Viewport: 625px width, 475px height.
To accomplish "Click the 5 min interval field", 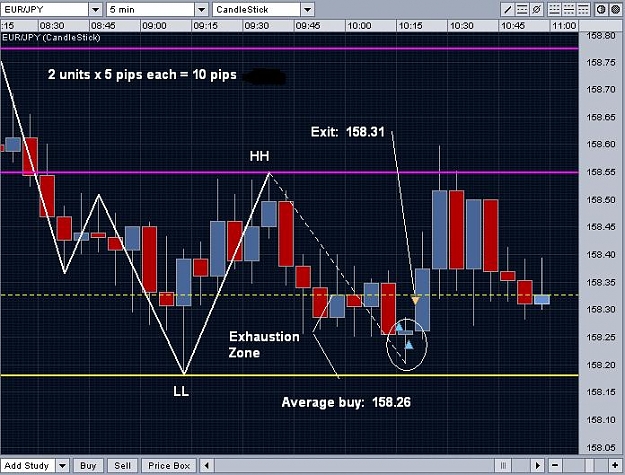I will click(151, 9).
